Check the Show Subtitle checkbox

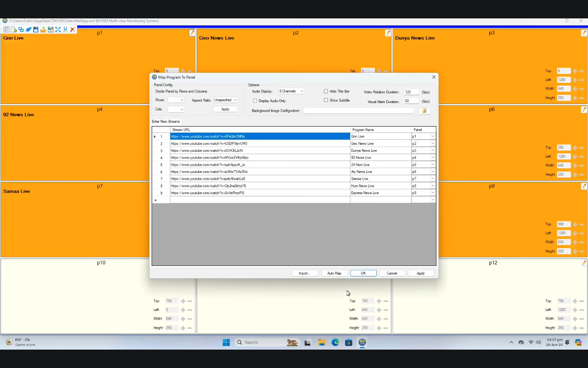pyautogui.click(x=326, y=100)
